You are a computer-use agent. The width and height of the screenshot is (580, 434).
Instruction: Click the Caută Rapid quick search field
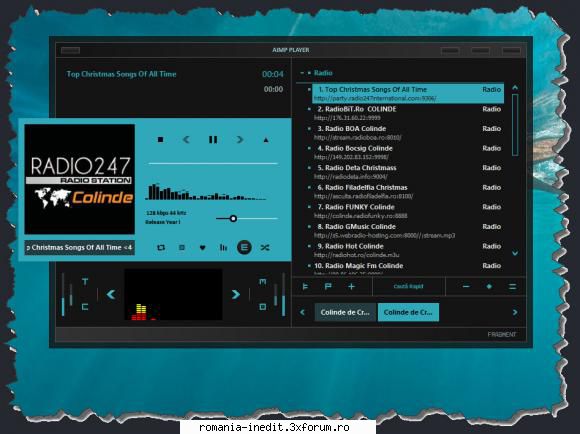tap(408, 286)
